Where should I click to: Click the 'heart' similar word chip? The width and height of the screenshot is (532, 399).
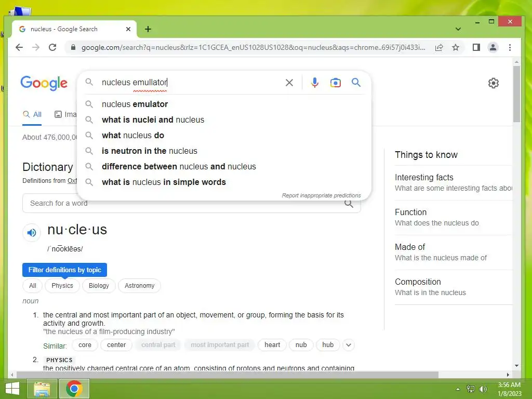tap(272, 345)
